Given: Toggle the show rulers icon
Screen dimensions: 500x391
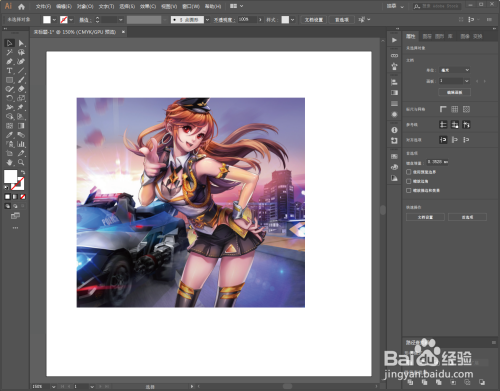Looking at the screenshot, I should click(443, 109).
